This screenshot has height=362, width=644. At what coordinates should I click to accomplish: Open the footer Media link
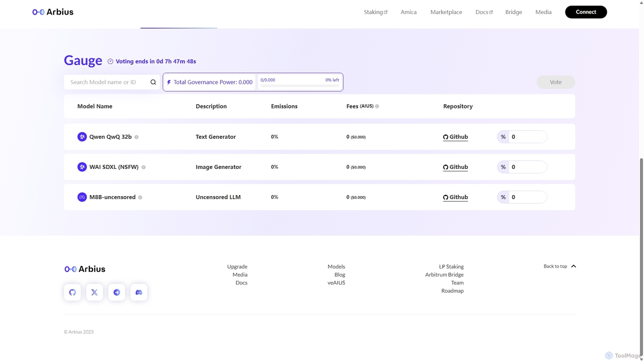point(240,275)
